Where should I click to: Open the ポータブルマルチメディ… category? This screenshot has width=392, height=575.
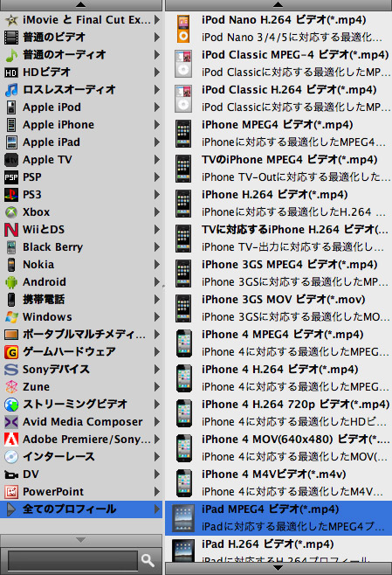81,335
